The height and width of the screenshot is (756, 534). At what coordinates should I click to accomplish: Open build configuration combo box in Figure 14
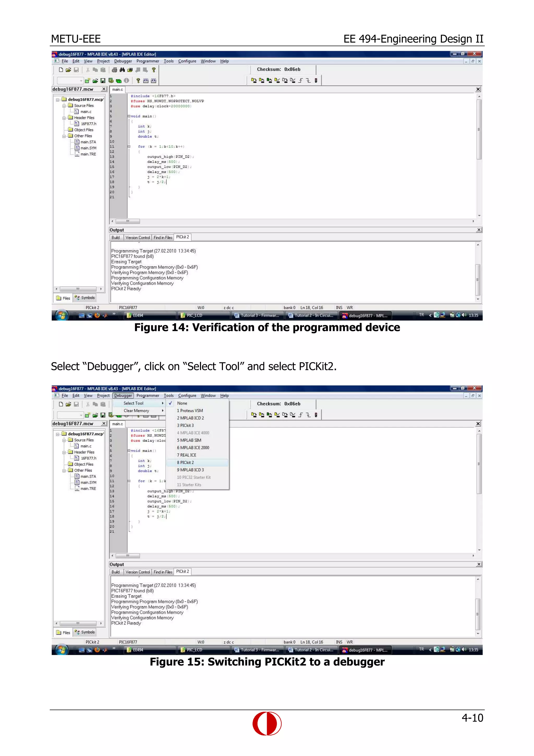point(70,81)
